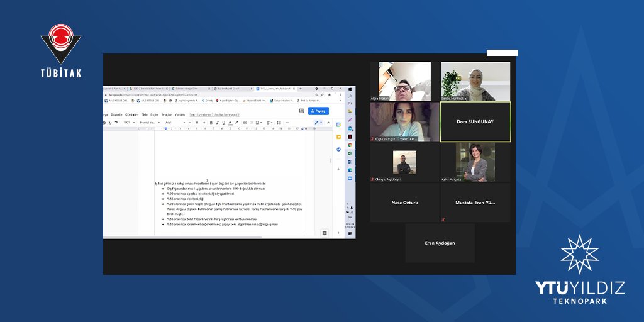Click the taskbar search magnifier icon

click(350, 96)
